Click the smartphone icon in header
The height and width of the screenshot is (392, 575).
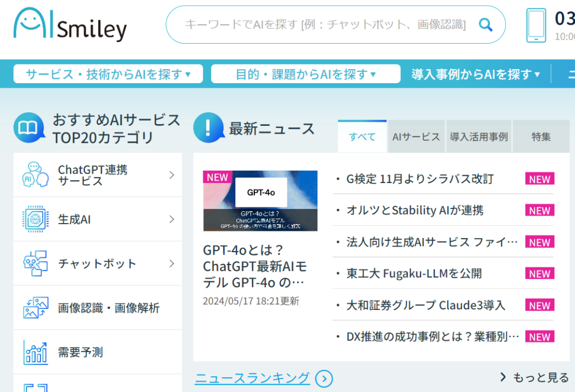click(x=536, y=25)
